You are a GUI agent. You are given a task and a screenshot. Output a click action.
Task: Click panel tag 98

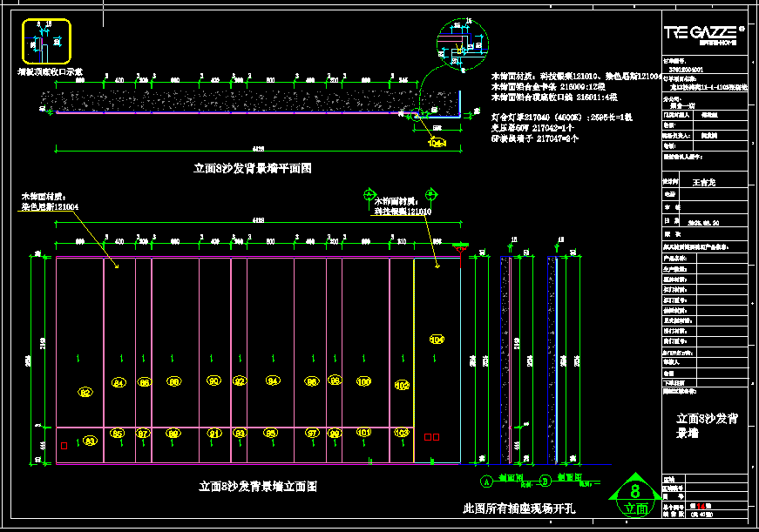(335, 380)
